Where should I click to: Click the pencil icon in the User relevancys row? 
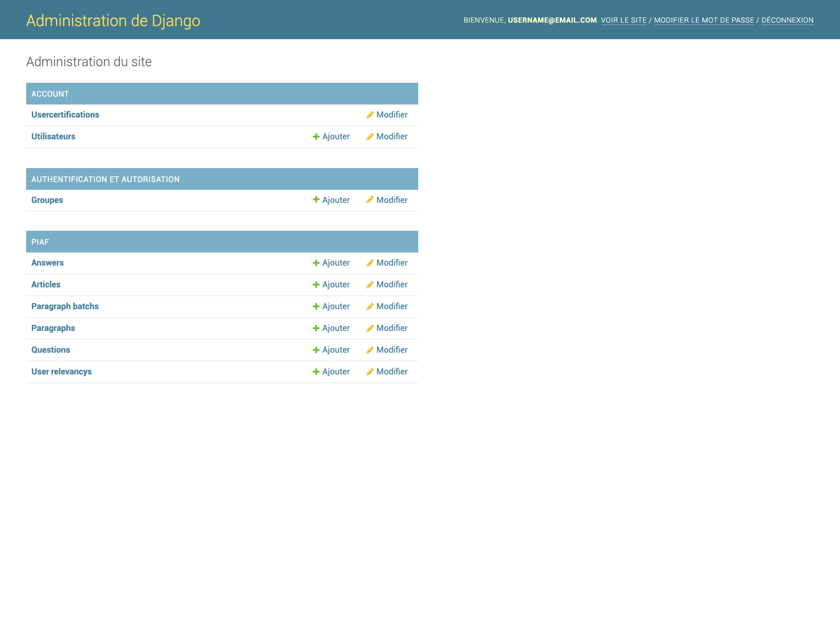pos(370,372)
